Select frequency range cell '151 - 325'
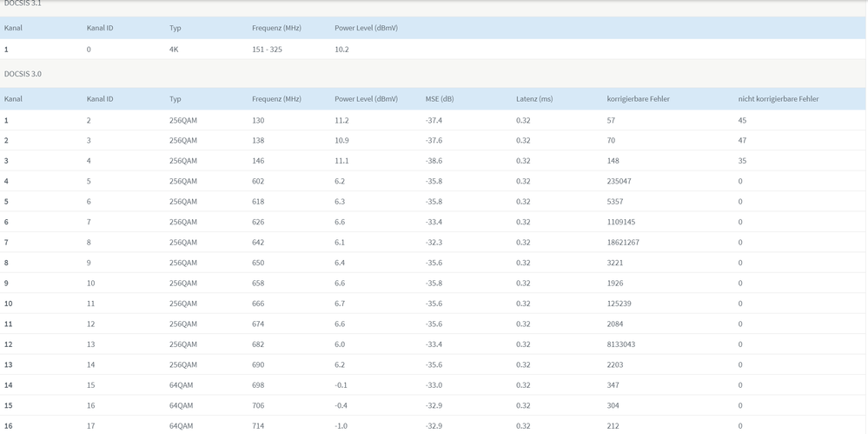This screenshot has height=434, width=868. click(267, 50)
